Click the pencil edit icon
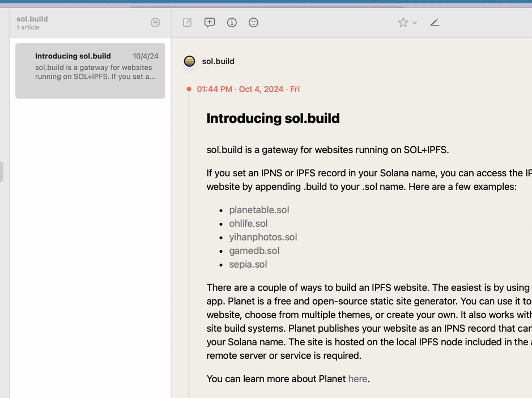This screenshot has width=532, height=398. click(x=435, y=23)
